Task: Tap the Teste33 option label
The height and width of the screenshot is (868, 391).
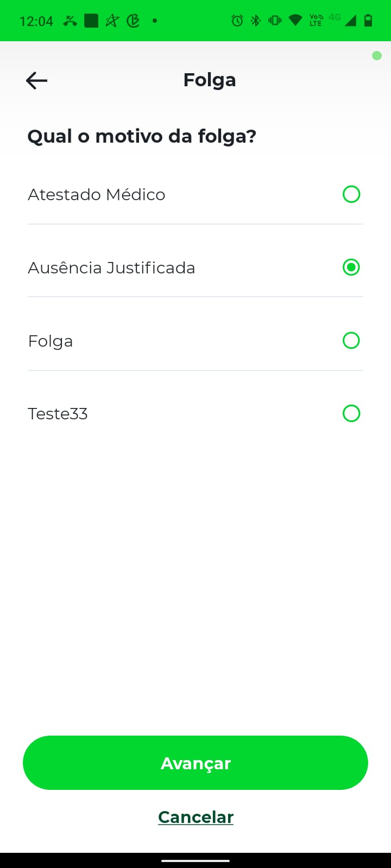Action: [58, 414]
